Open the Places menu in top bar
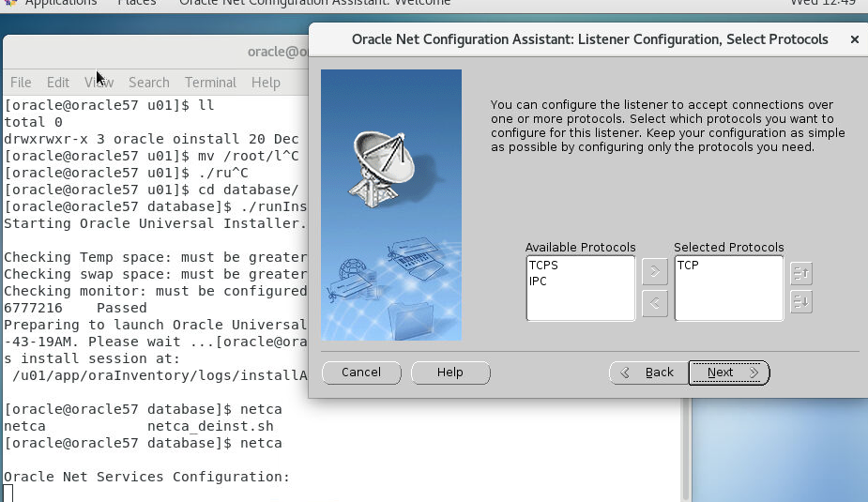The height and width of the screenshot is (502, 868). pyautogui.click(x=137, y=4)
